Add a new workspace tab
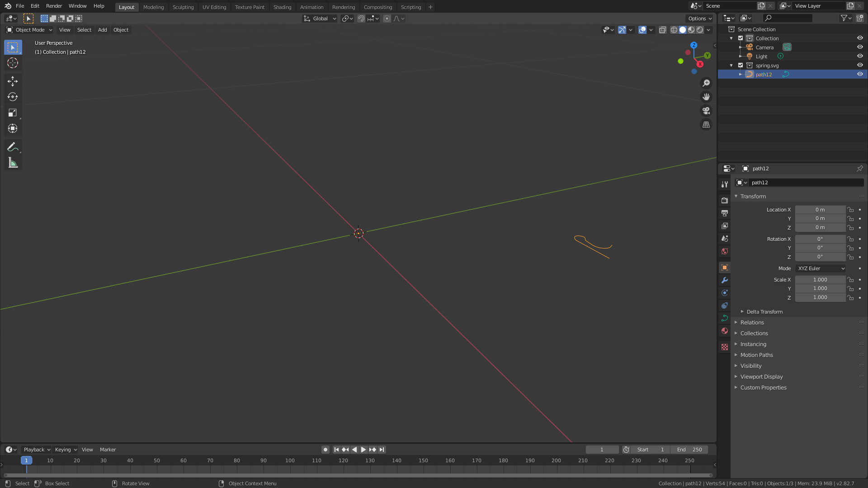868x488 pixels. click(x=430, y=7)
